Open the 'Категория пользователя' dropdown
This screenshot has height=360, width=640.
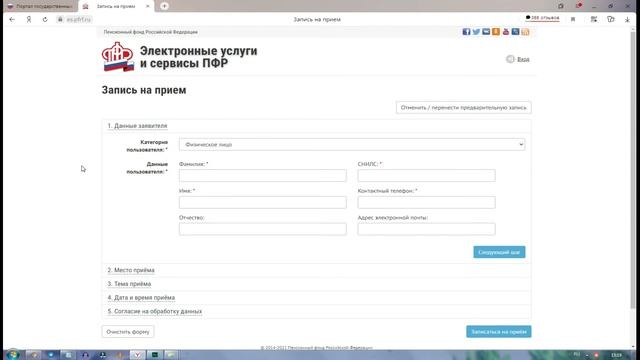[352, 144]
